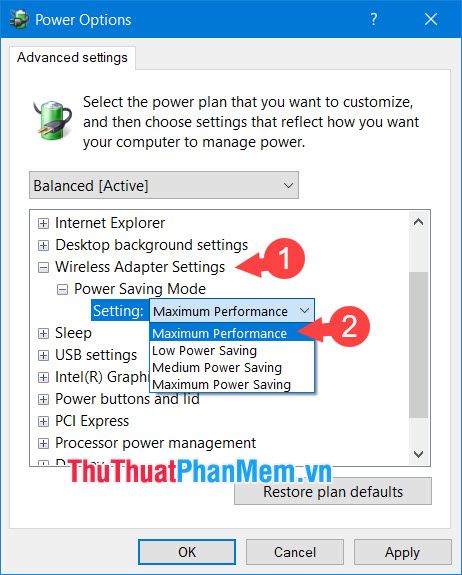Image resolution: width=462 pixels, height=575 pixels.
Task: Click the scroll down arrow in list
Action: coord(418,454)
